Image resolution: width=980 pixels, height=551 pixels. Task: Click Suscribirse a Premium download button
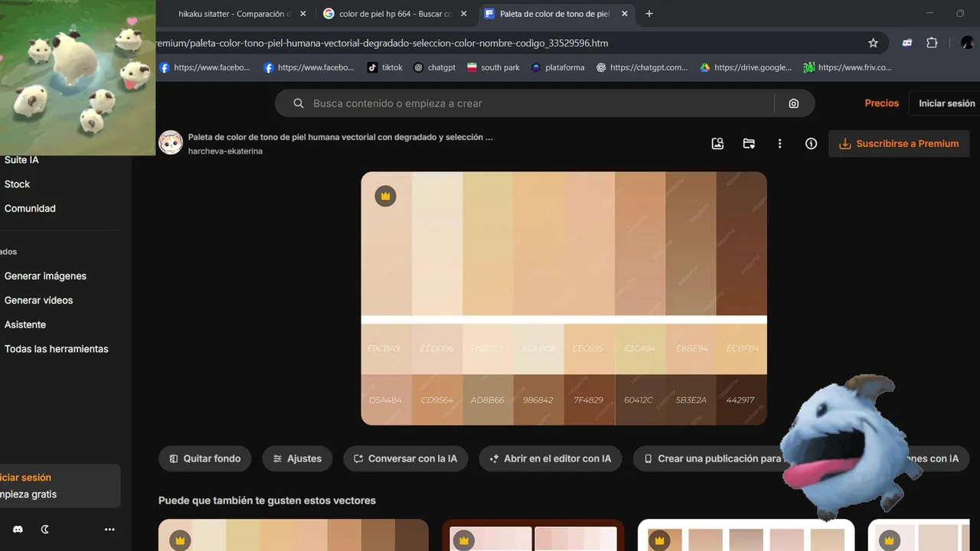click(899, 143)
